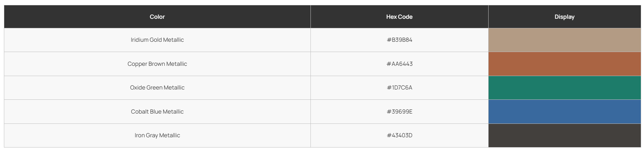This screenshot has width=644, height=150.
Task: Click hex code #39699E
Action: point(400,112)
